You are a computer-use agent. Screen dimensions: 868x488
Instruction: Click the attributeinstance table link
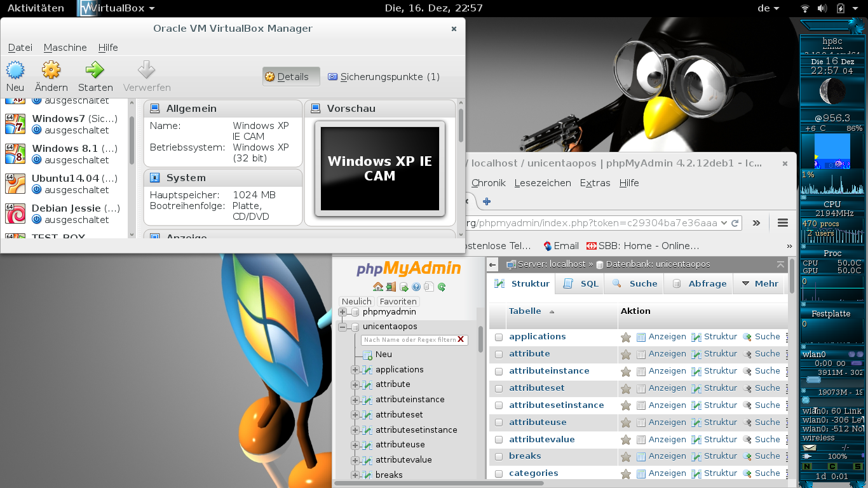pos(549,371)
